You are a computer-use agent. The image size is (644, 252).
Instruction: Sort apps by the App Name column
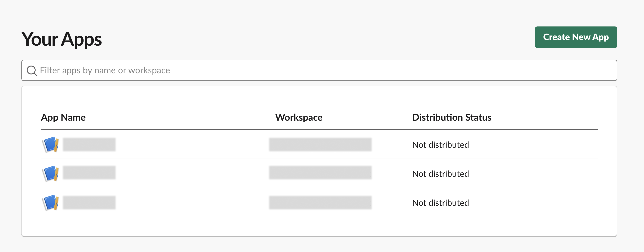[x=63, y=117]
